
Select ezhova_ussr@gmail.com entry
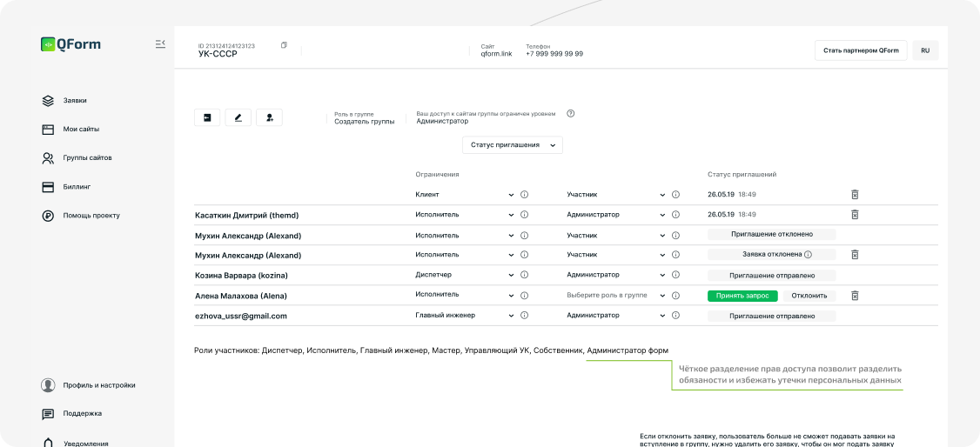[x=240, y=316]
